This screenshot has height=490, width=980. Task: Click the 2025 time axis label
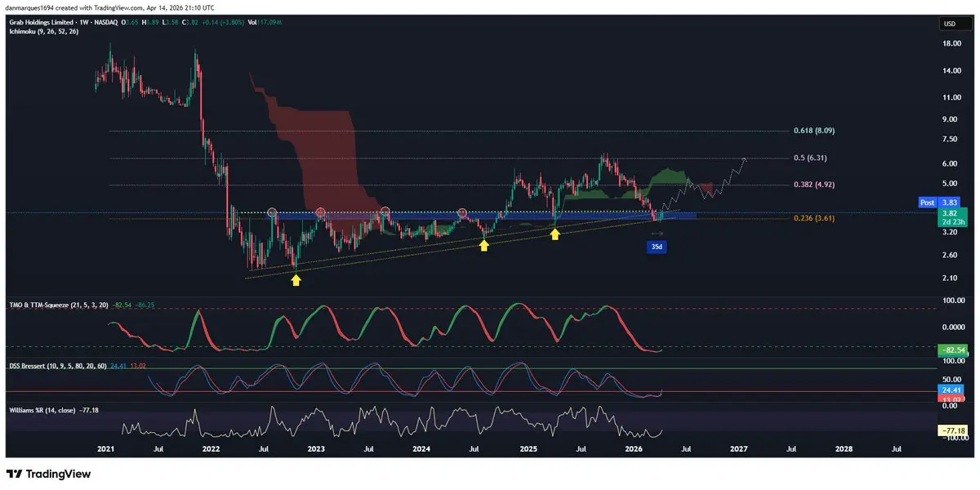528,449
